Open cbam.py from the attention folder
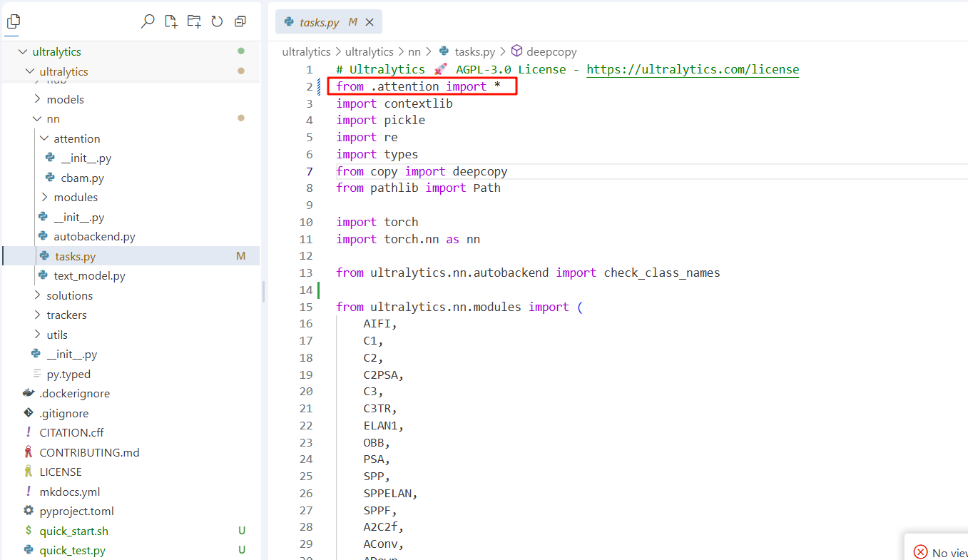Image resolution: width=968 pixels, height=560 pixels. (x=82, y=178)
